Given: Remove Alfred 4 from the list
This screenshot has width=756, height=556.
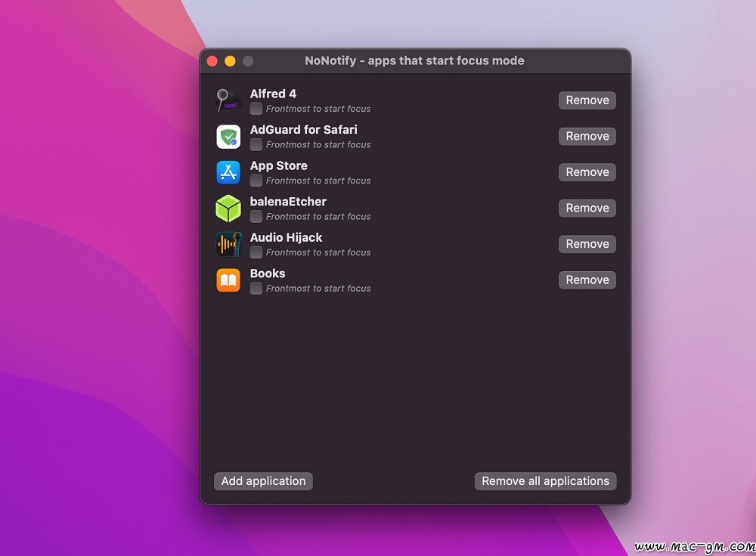Looking at the screenshot, I should (x=587, y=100).
